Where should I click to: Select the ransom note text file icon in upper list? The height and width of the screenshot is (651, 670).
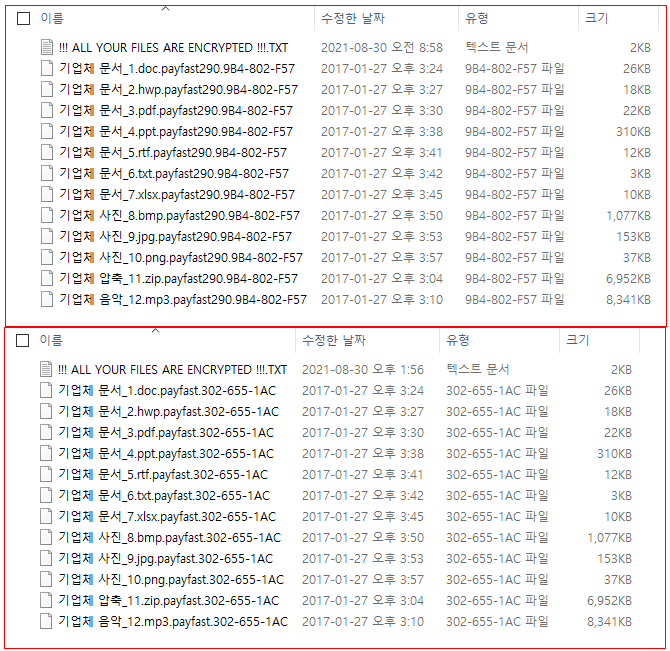tap(47, 47)
